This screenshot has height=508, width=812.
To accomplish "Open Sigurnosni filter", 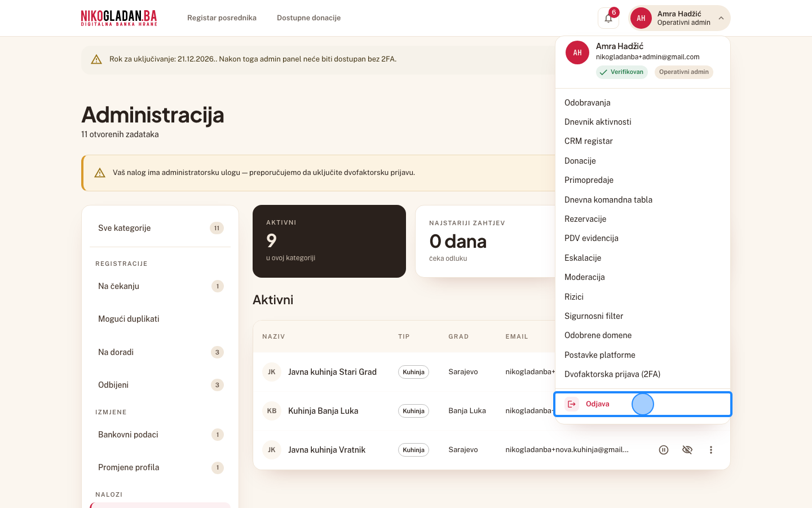I will [643, 316].
